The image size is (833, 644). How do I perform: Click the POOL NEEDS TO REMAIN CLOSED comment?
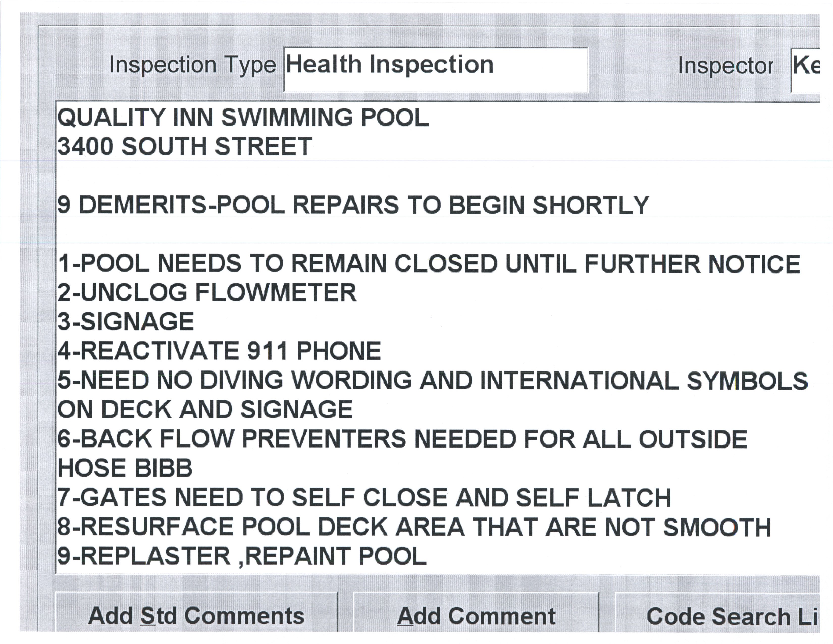click(429, 264)
